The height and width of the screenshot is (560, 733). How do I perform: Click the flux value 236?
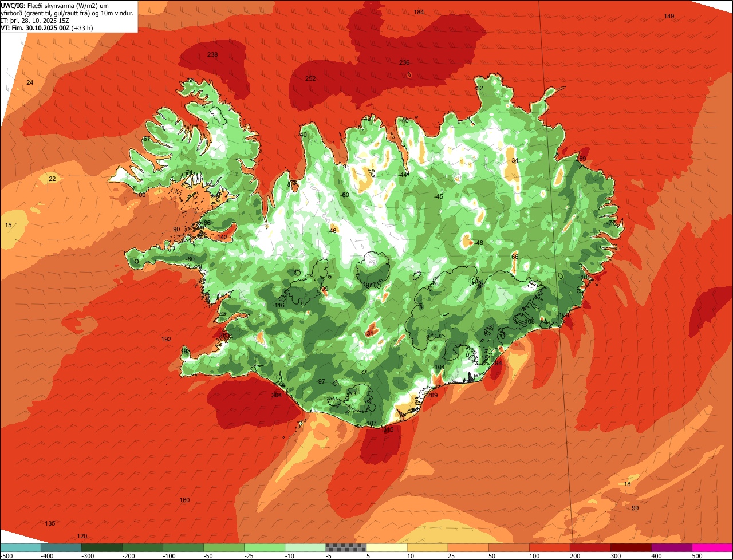[404, 62]
